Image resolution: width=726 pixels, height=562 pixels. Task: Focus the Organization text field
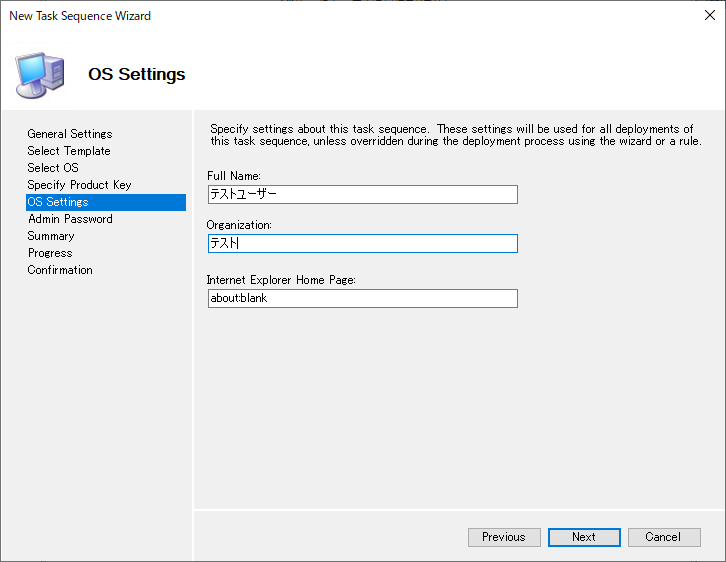click(362, 243)
